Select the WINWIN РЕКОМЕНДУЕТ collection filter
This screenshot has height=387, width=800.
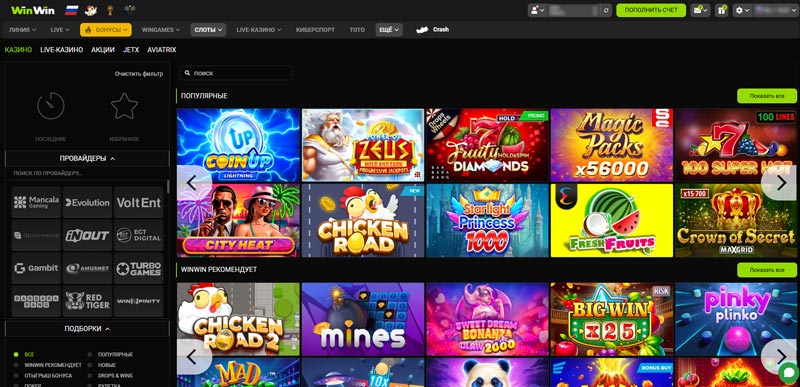coord(48,365)
